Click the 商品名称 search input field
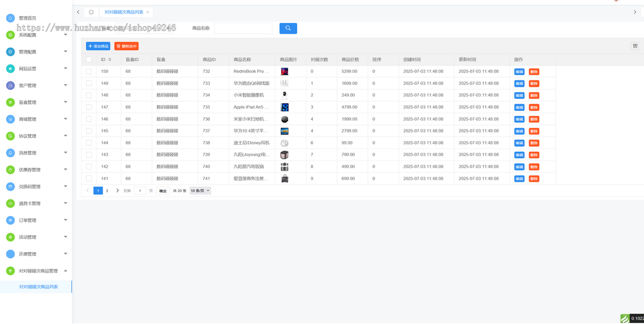The height and width of the screenshot is (324, 644). 243,28
